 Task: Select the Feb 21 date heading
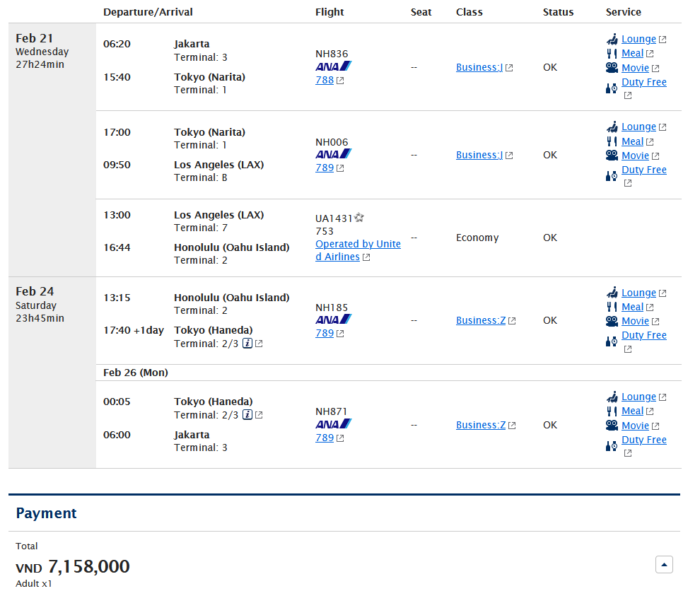35,38
